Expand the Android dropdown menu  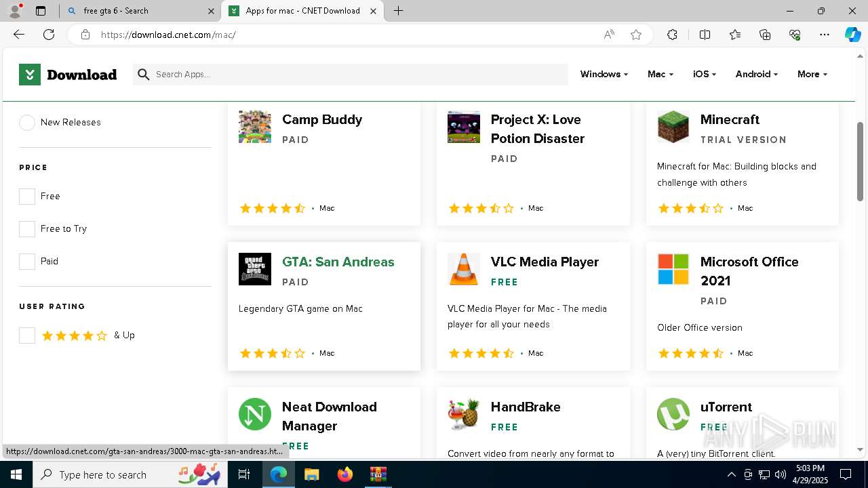[x=757, y=75]
